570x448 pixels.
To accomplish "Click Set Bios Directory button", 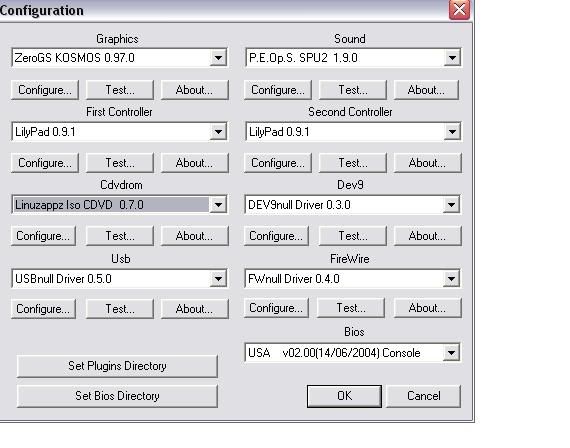I will 117,396.
